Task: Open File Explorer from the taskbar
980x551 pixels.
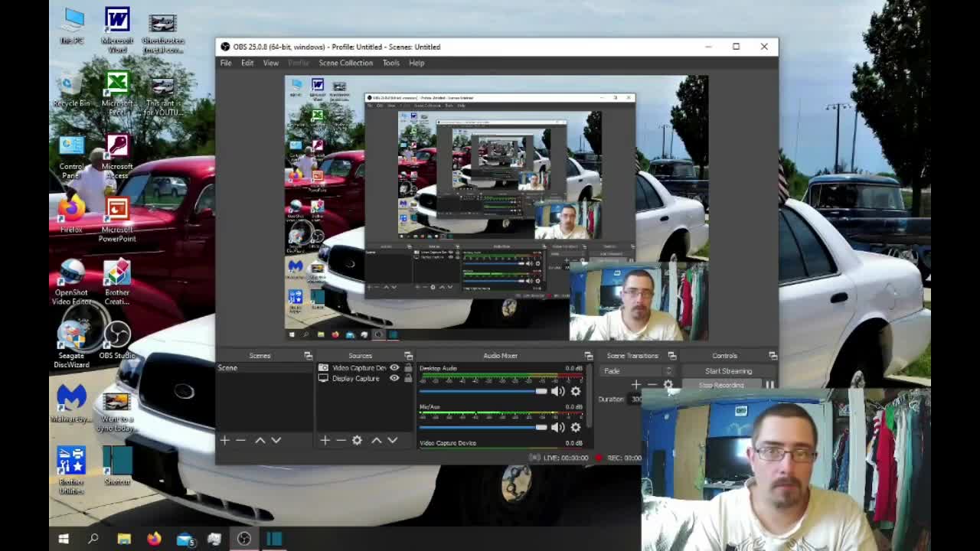Action: pos(124,539)
